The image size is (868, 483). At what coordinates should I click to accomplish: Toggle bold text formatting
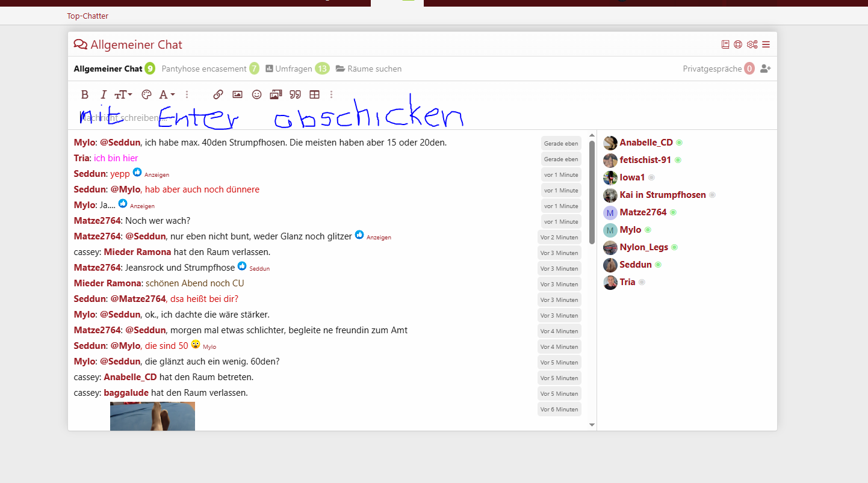pos(85,94)
